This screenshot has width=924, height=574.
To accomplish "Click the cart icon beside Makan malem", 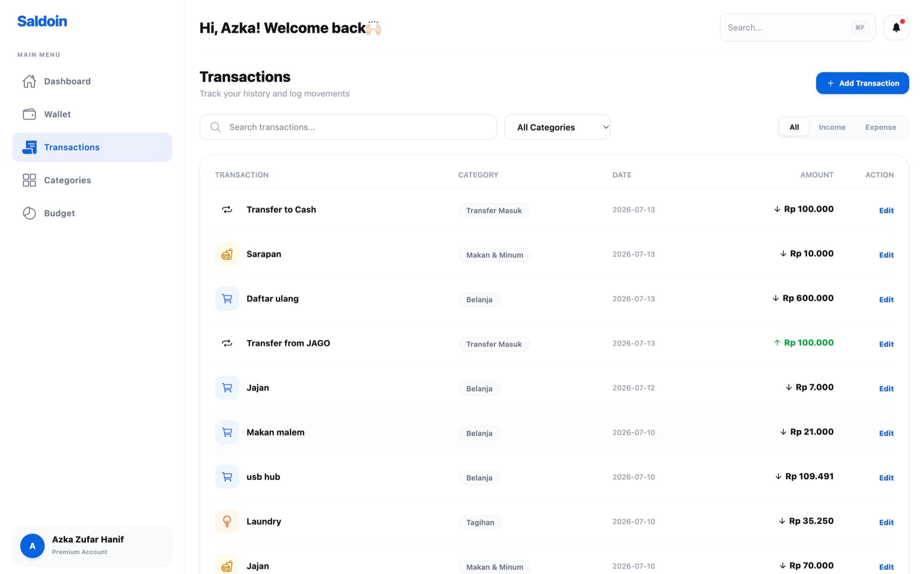I will 227,432.
